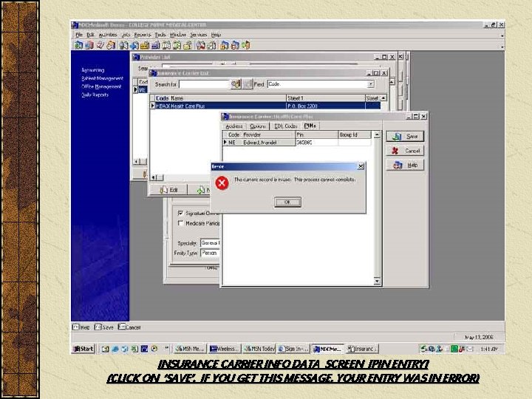532x399 pixels.
Task: Click the Help shortcut hint in status bar
Action: tap(81, 327)
